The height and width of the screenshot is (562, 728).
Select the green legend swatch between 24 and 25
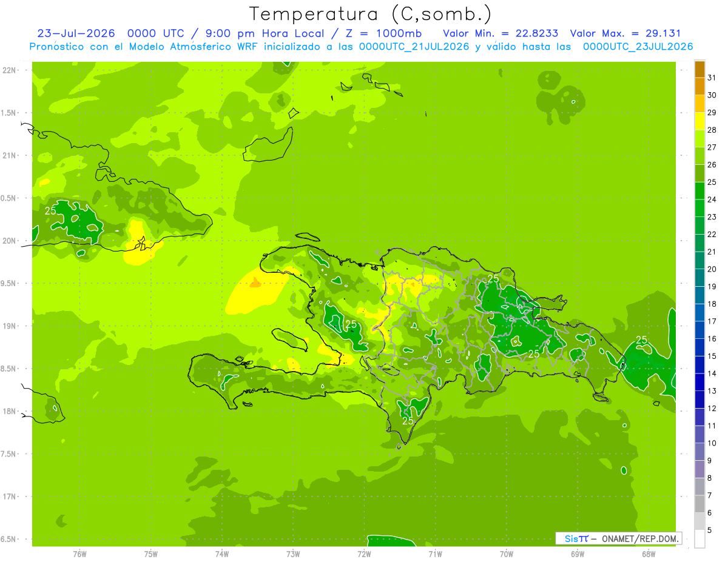tap(699, 190)
